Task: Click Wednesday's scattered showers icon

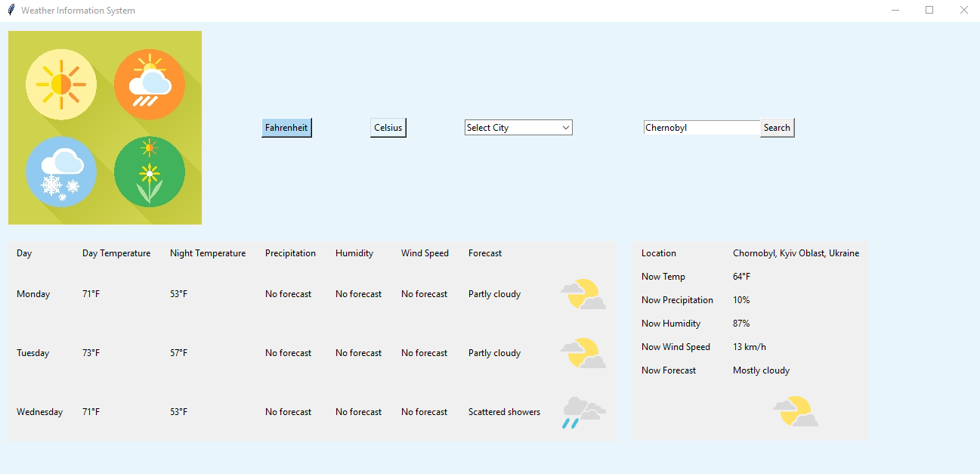Action: (583, 412)
